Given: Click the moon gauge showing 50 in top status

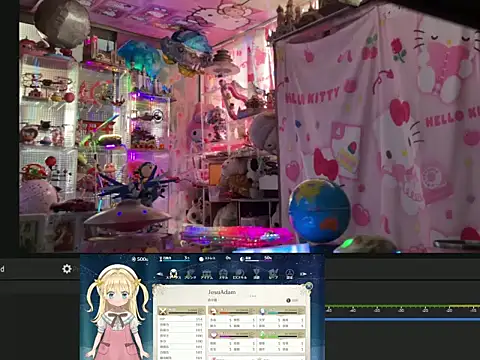Looking at the screenshot, I should [x=256, y=258].
